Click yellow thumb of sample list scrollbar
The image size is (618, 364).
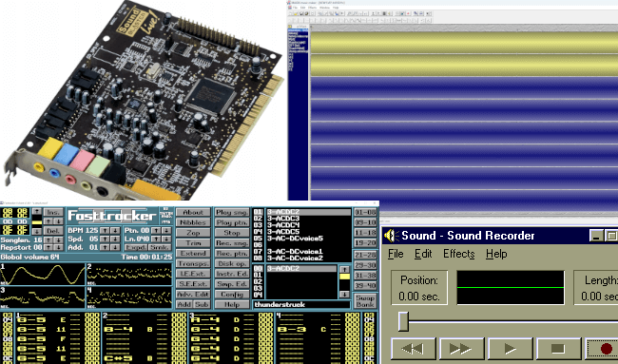tap(344, 277)
